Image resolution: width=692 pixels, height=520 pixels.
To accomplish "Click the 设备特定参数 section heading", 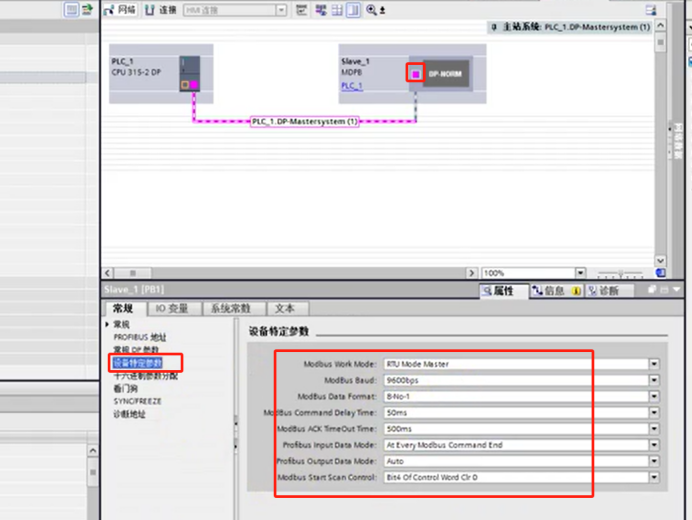I will 279,332.
